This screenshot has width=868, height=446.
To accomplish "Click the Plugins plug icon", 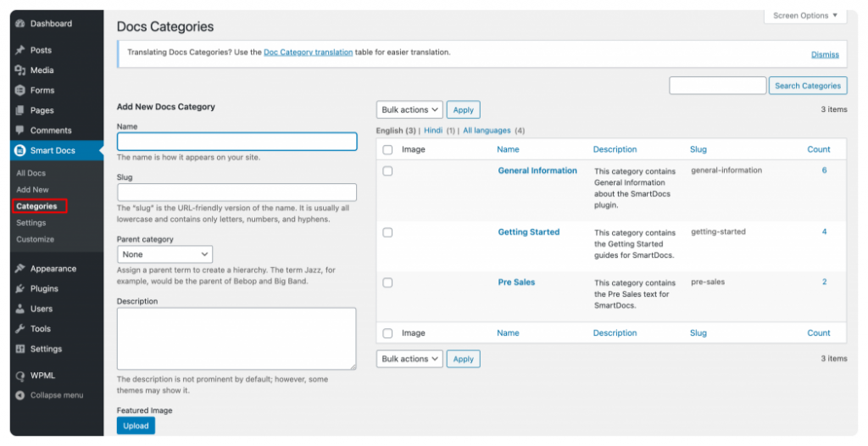I will coord(20,288).
